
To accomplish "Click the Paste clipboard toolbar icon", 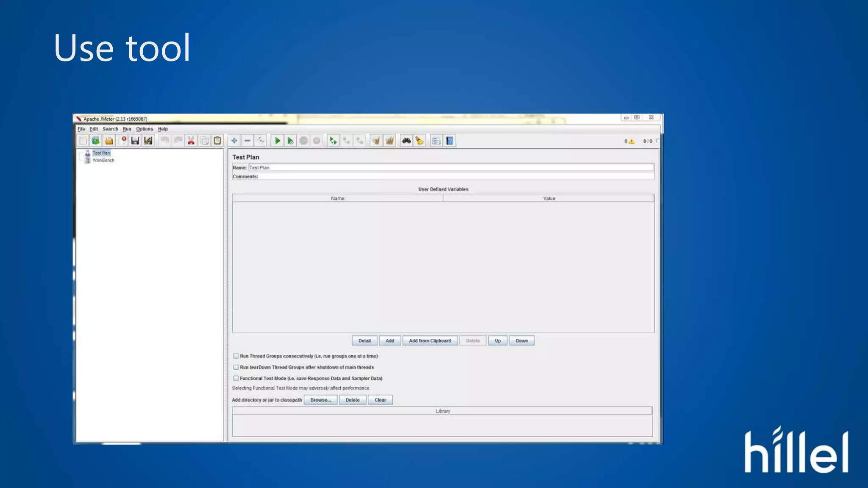I will click(x=217, y=141).
